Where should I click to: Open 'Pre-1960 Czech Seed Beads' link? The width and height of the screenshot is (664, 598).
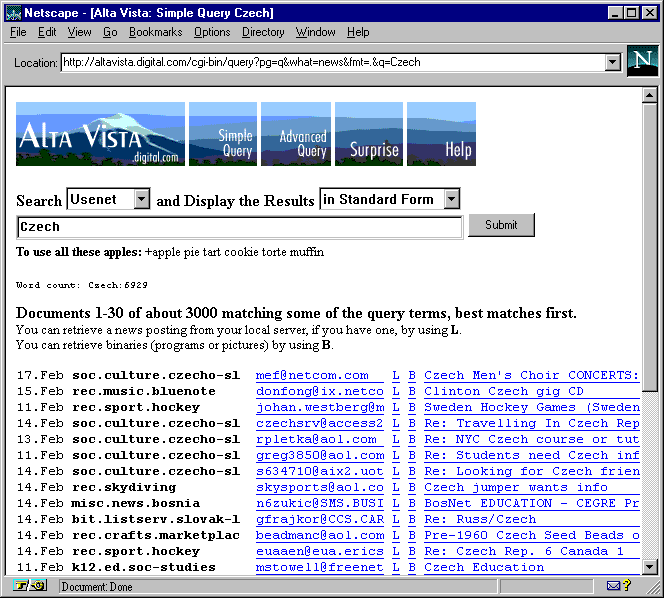532,537
